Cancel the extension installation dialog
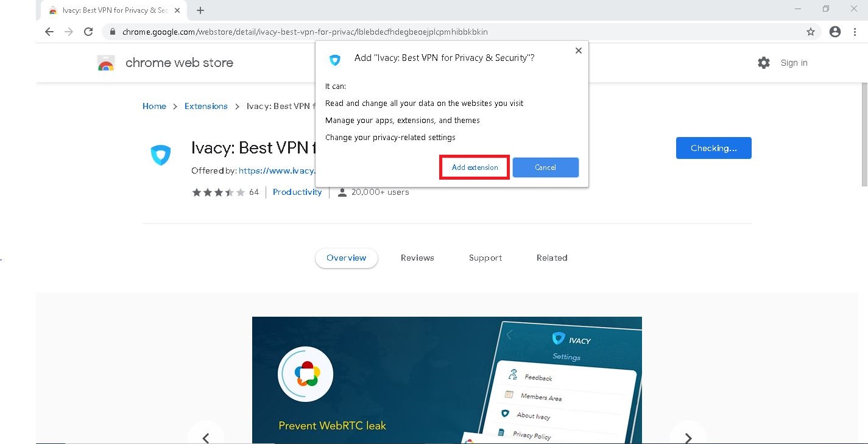This screenshot has width=868, height=444. tap(546, 167)
